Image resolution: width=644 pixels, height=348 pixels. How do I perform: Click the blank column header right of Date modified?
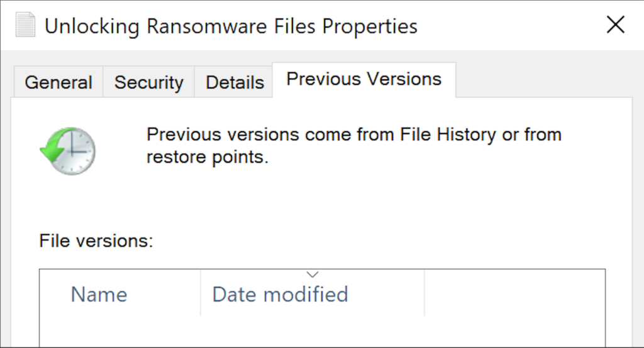point(514,294)
